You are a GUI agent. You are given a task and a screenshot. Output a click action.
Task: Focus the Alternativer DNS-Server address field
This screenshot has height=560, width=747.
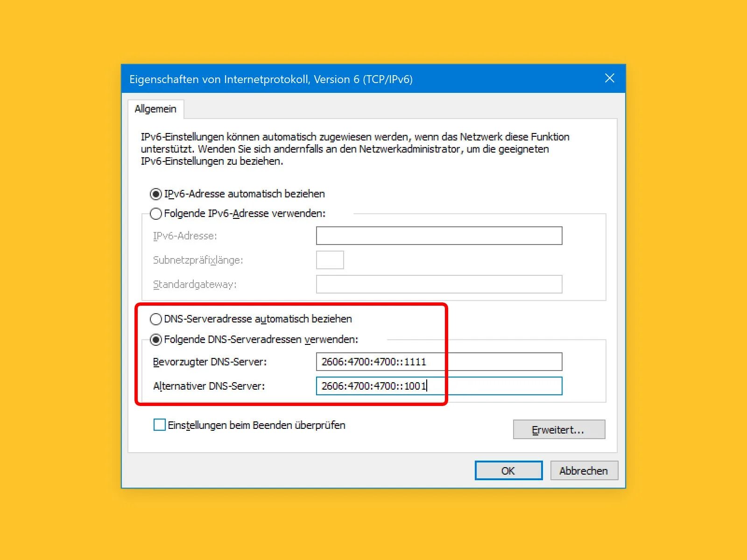439,386
